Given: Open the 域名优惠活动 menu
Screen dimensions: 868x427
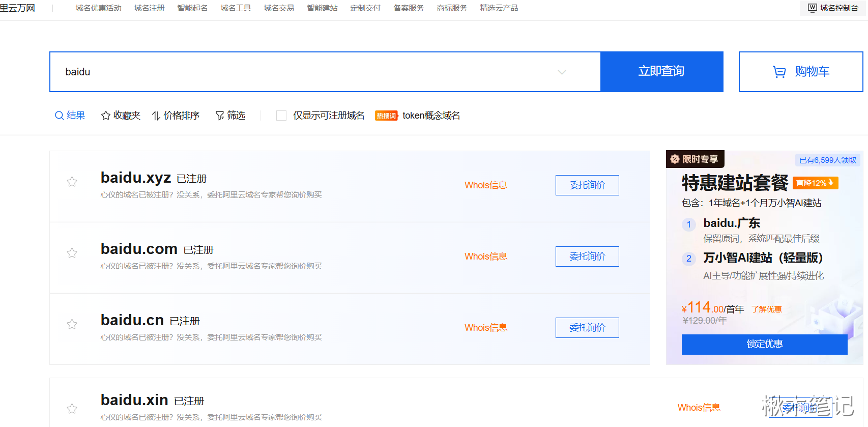Looking at the screenshot, I should (99, 8).
